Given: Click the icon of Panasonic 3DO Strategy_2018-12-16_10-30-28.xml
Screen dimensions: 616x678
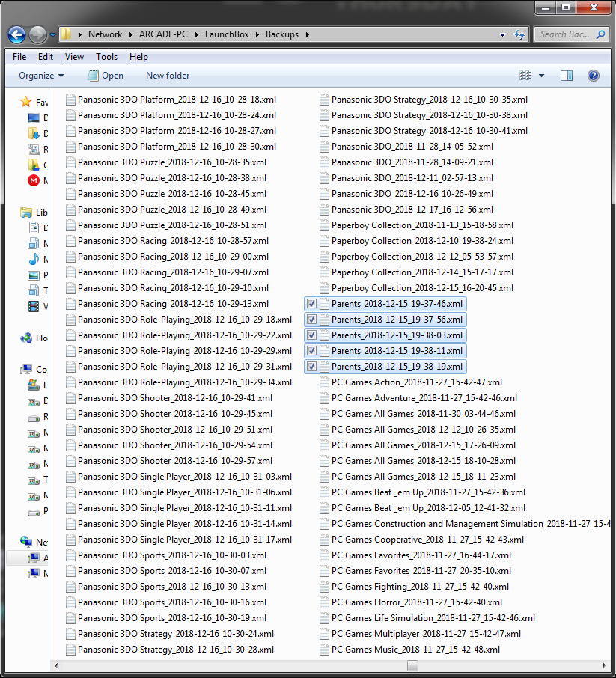Looking at the screenshot, I should pyautogui.click(x=70, y=650).
